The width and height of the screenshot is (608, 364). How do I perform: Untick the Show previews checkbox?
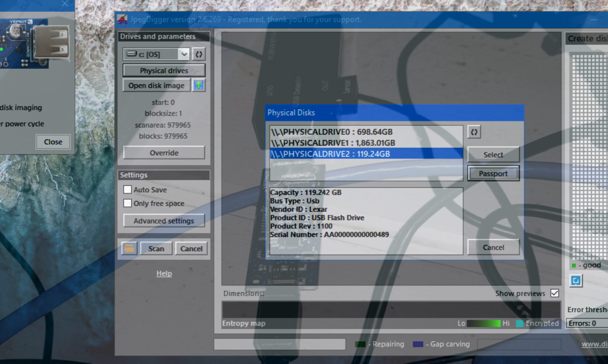click(x=554, y=293)
